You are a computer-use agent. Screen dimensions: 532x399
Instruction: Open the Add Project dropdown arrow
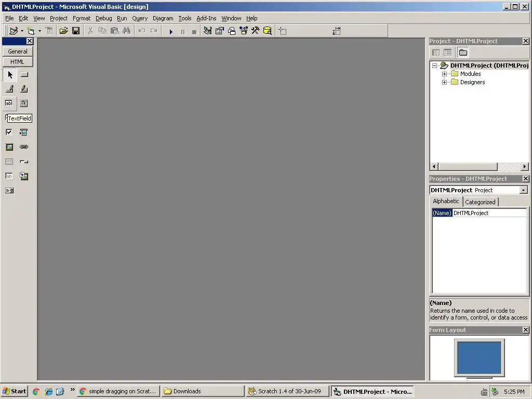(22, 31)
